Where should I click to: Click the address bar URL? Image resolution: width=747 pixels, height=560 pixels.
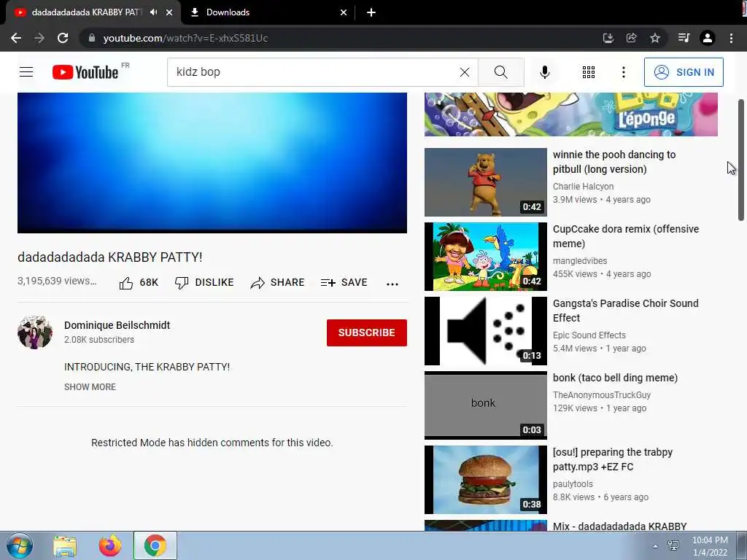185,38
